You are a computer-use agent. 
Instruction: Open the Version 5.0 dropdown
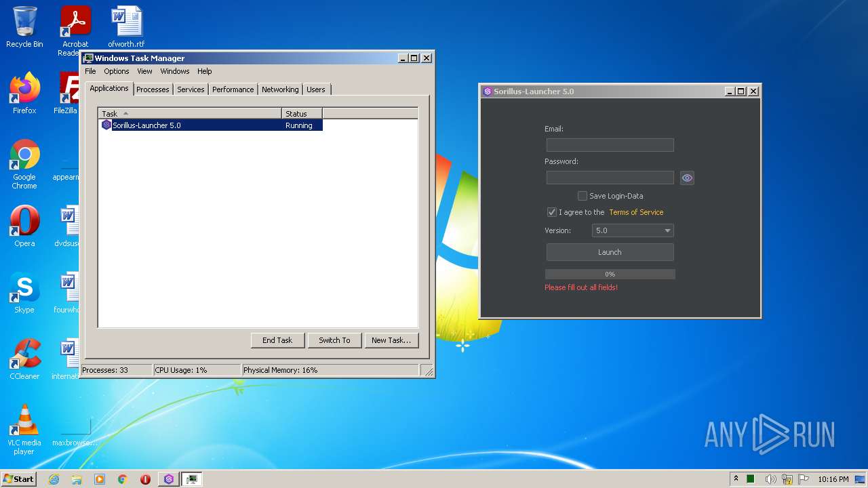point(633,230)
